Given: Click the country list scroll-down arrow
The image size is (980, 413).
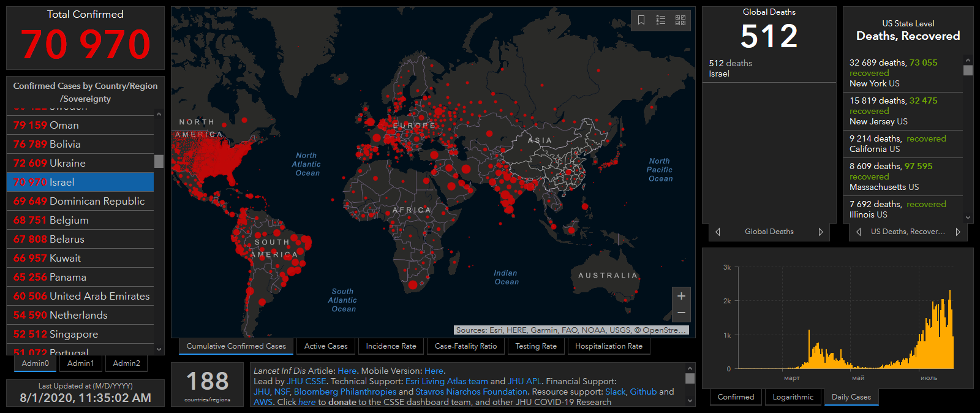Looking at the screenshot, I should pyautogui.click(x=159, y=350).
